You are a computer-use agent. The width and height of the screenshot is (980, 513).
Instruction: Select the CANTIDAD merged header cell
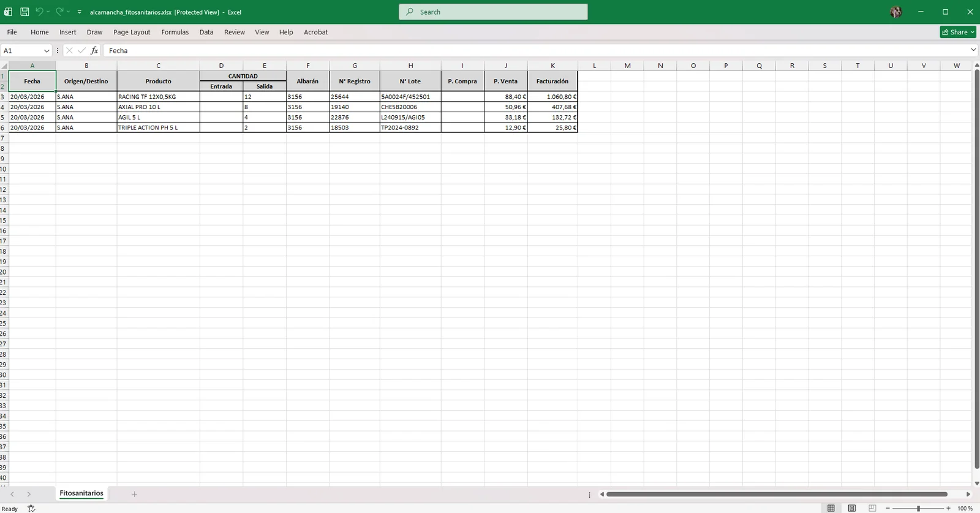click(x=243, y=76)
